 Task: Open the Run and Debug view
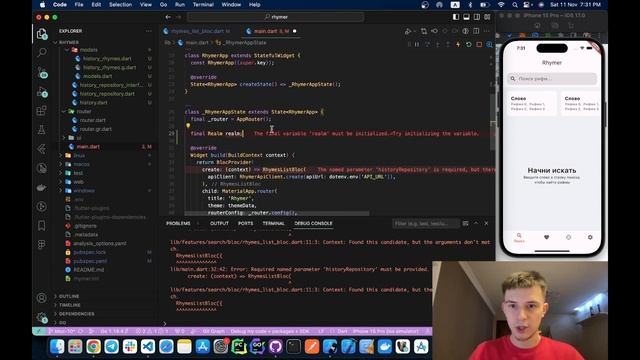(x=42, y=92)
